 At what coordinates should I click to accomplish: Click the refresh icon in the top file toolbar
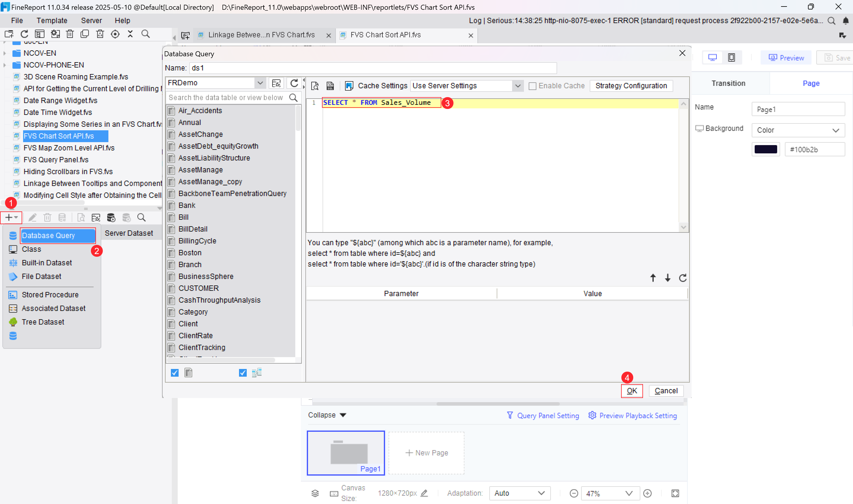[x=24, y=34]
